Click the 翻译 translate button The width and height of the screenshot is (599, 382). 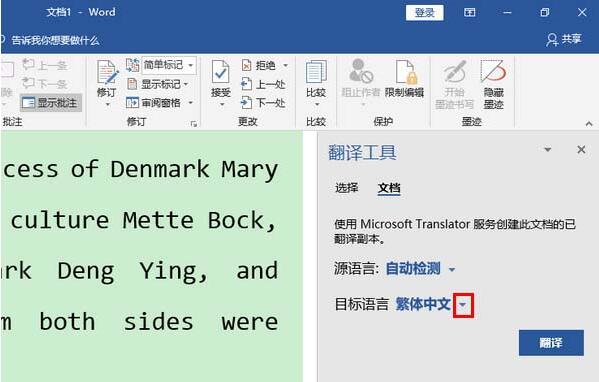pyautogui.click(x=551, y=343)
